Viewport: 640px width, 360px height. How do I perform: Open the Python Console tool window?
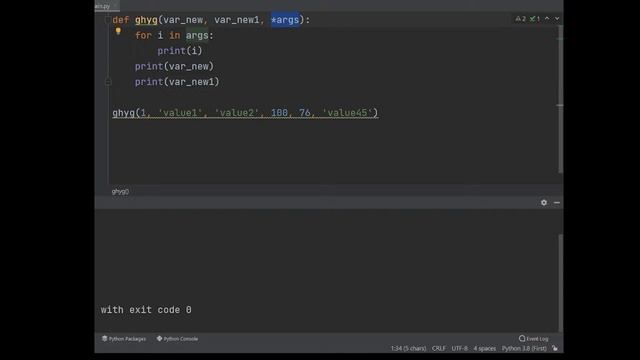[177, 339]
